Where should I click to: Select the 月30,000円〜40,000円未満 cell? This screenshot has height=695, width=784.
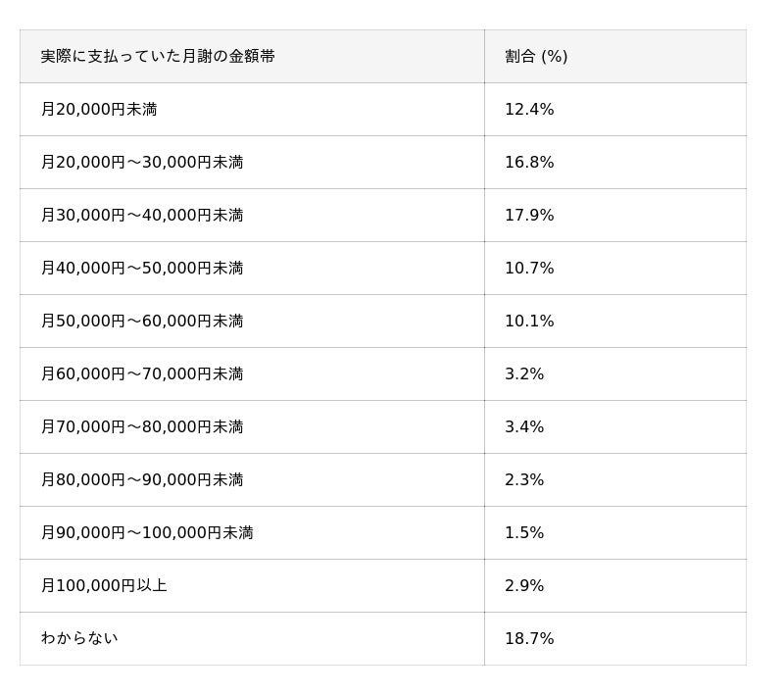pos(142,216)
